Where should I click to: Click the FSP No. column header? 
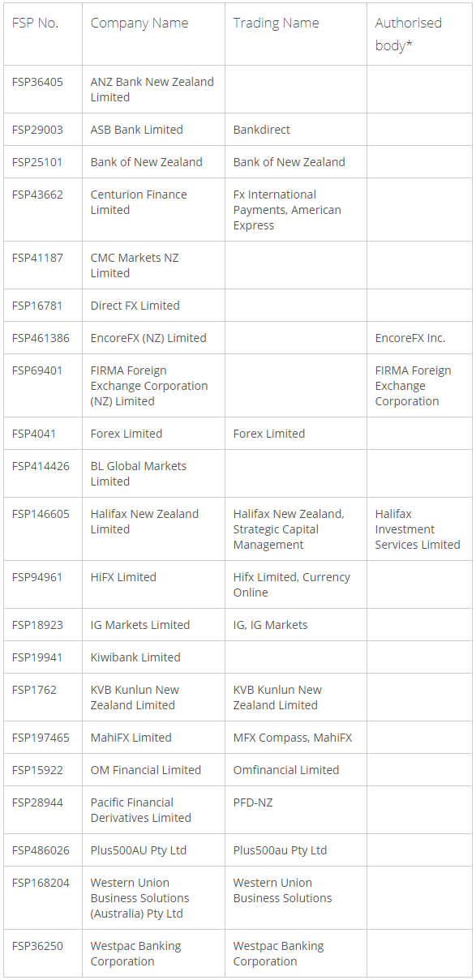pyautogui.click(x=43, y=34)
